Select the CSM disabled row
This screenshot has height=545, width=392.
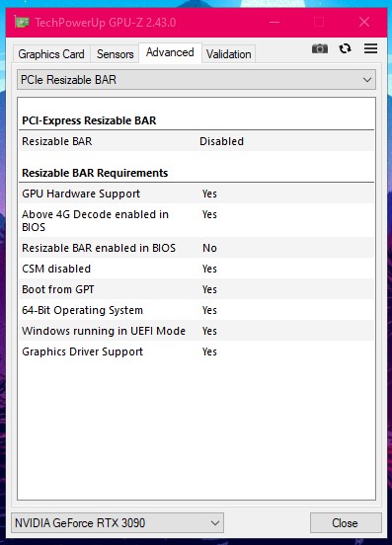[x=196, y=269]
